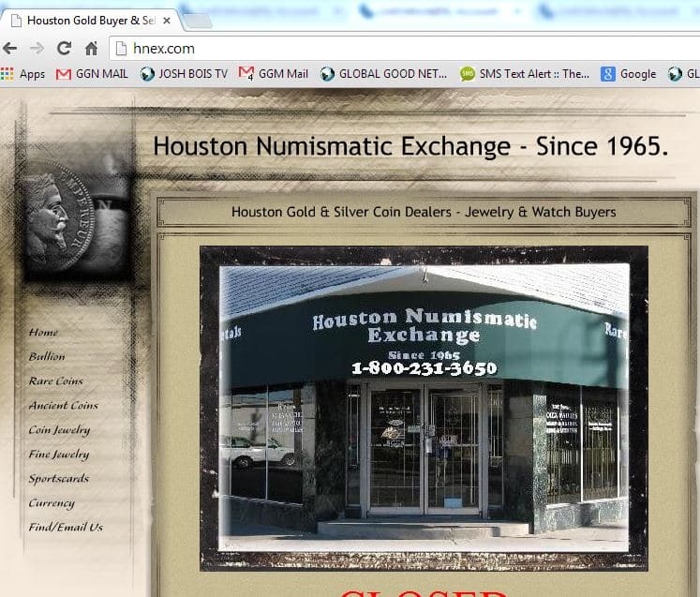Open the Rare Coins page link
This screenshot has height=597, width=700.
point(56,381)
